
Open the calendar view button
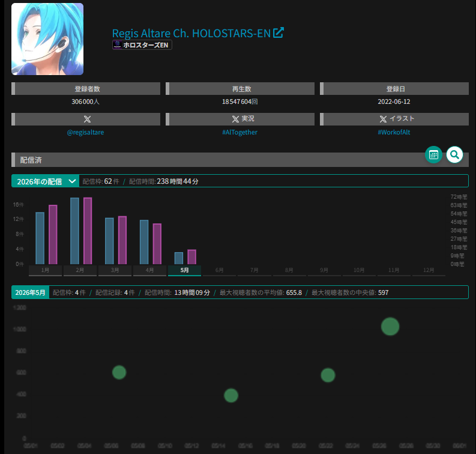tap(433, 154)
